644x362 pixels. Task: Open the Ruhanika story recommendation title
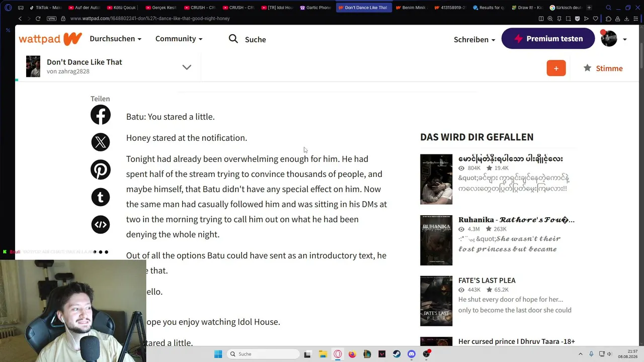[516, 220]
